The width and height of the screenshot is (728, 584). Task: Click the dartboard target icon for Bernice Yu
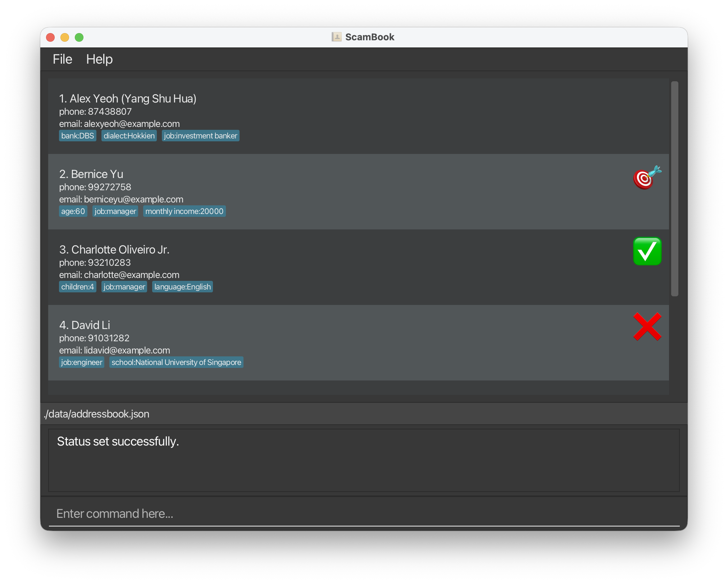click(647, 178)
